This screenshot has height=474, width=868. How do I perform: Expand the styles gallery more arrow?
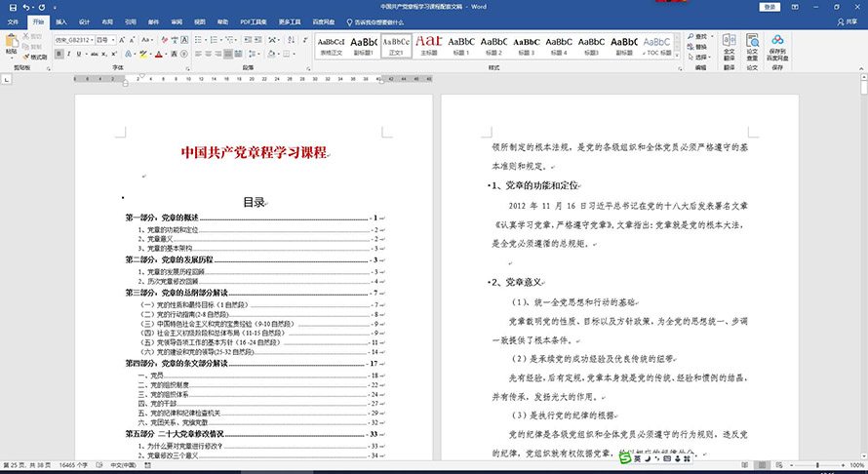pyautogui.click(x=677, y=56)
